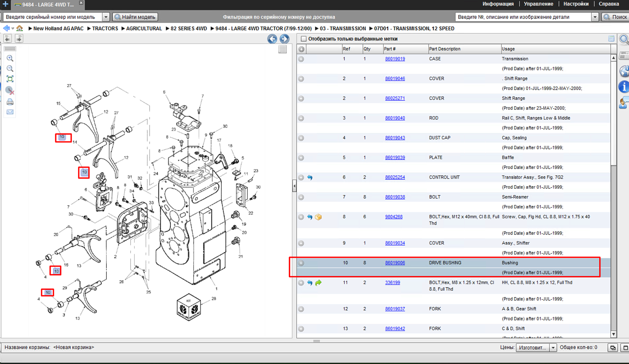629x364 pixels.
Task: Navigate to TRACTORS in the breadcrumb
Action: tap(105, 29)
